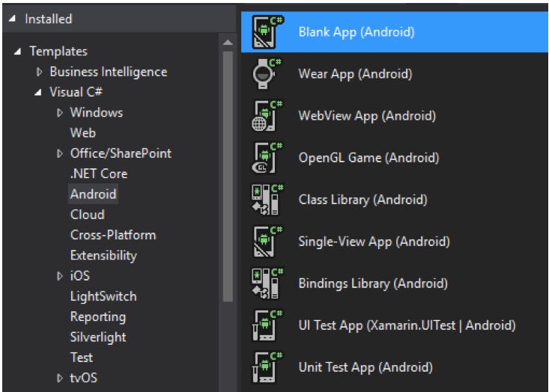The width and height of the screenshot is (549, 392).
Task: Choose the "Wear App (Android)" template name
Action: coord(355,74)
